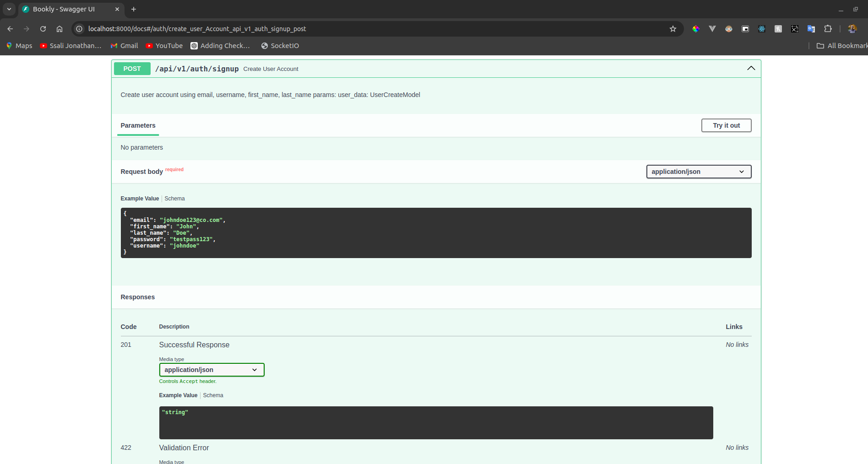Open the Vue DevTools extension icon
Screen dimensions: 868x464
712,29
